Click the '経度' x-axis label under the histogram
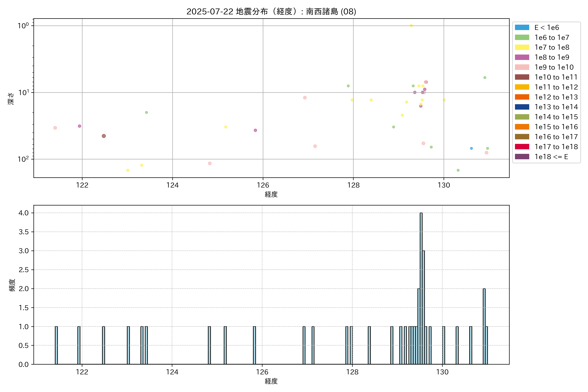588x392 pixels. pyautogui.click(x=271, y=381)
